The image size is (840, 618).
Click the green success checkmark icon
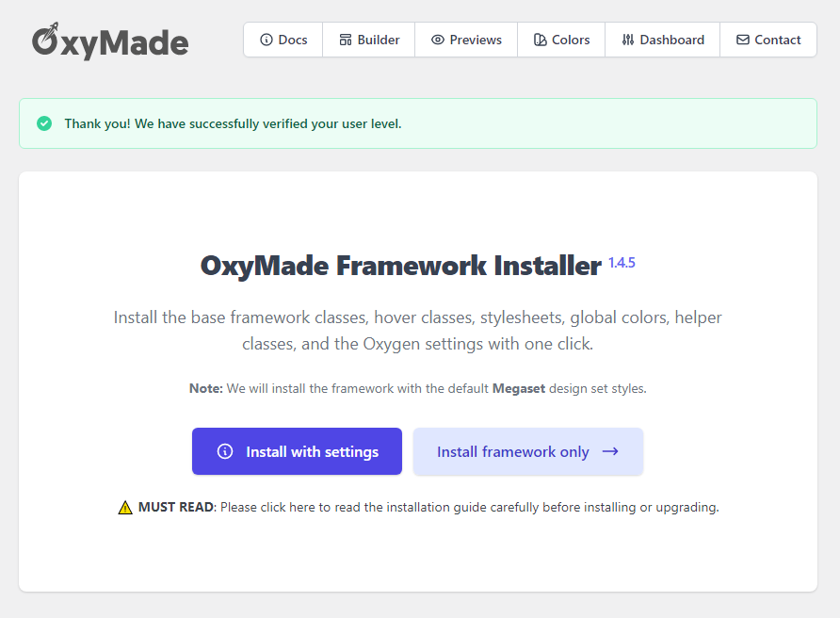coord(44,123)
